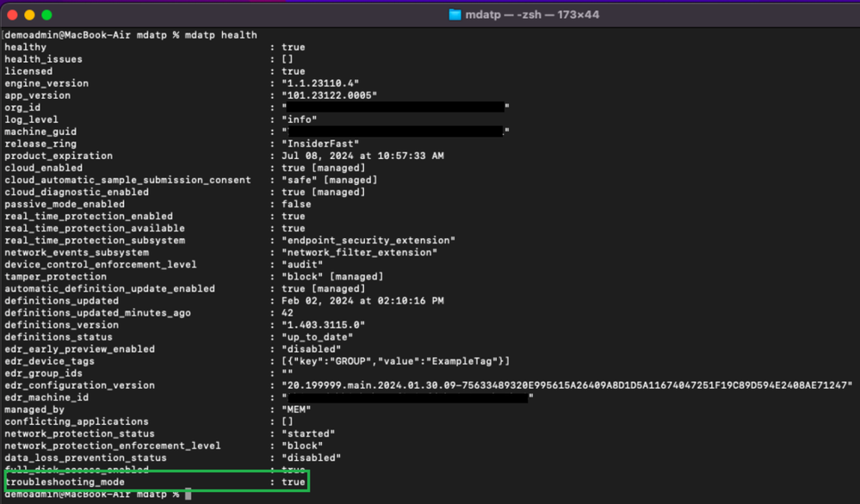
Task: Select the 'conflicting_applications' key name
Action: click(x=77, y=421)
